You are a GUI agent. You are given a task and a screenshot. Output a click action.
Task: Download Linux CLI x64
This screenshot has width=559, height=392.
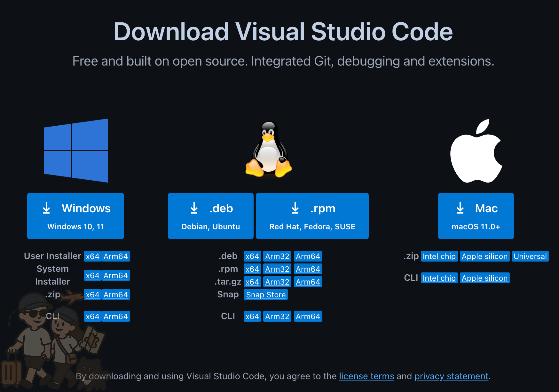click(x=252, y=316)
